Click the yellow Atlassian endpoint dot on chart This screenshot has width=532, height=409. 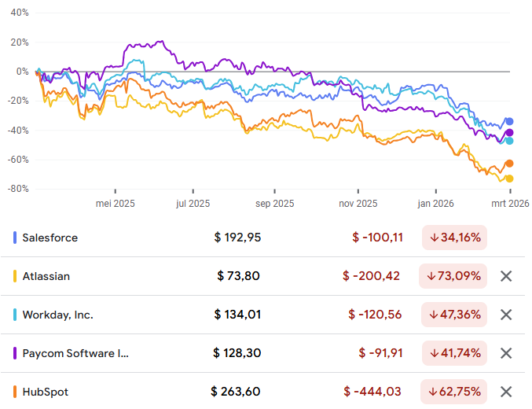509,179
